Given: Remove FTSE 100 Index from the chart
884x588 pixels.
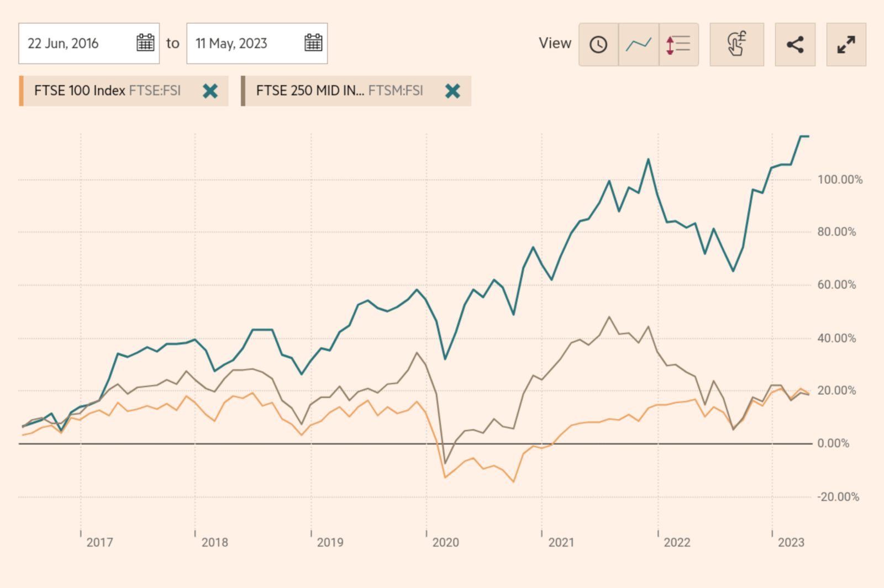Looking at the screenshot, I should pyautogui.click(x=210, y=91).
